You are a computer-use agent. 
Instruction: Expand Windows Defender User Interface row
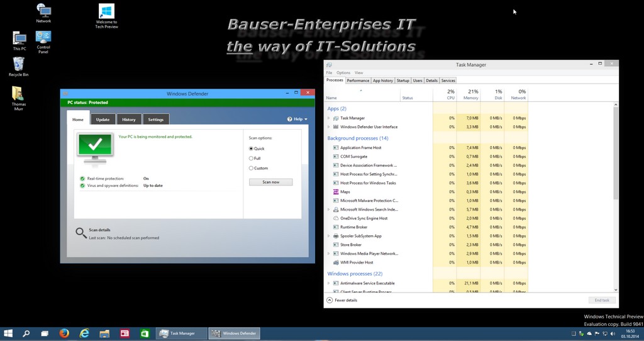[x=328, y=127]
